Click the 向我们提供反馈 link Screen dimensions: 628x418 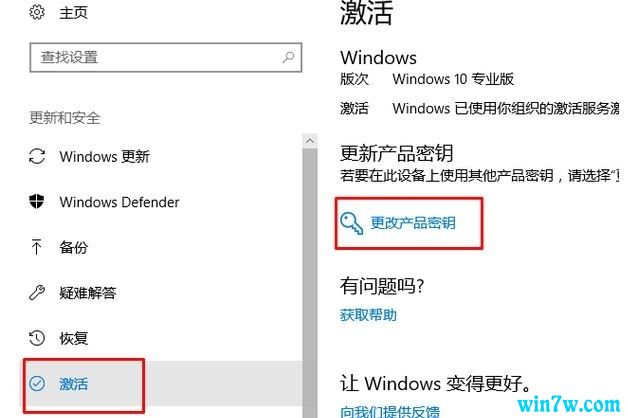tap(390, 411)
